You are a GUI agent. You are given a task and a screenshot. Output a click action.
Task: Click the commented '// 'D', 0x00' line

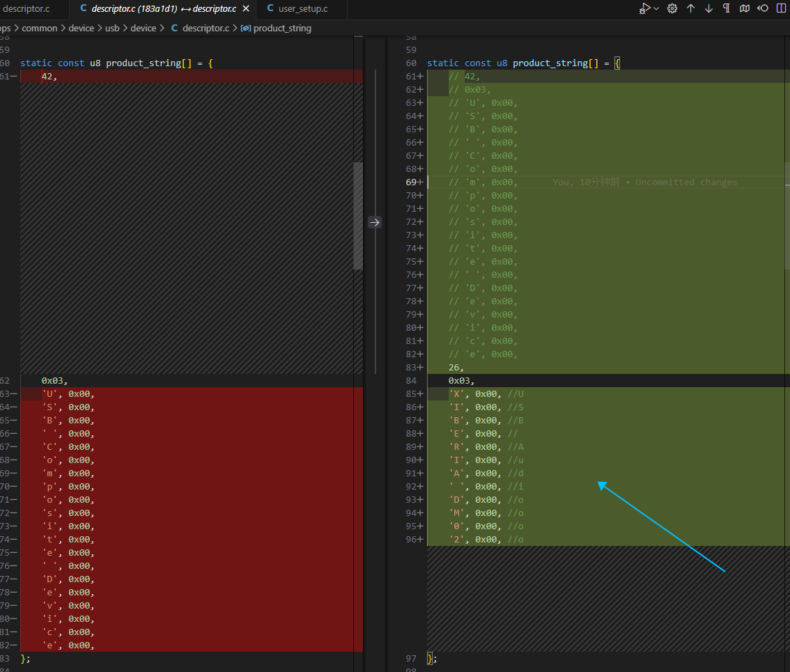[483, 288]
